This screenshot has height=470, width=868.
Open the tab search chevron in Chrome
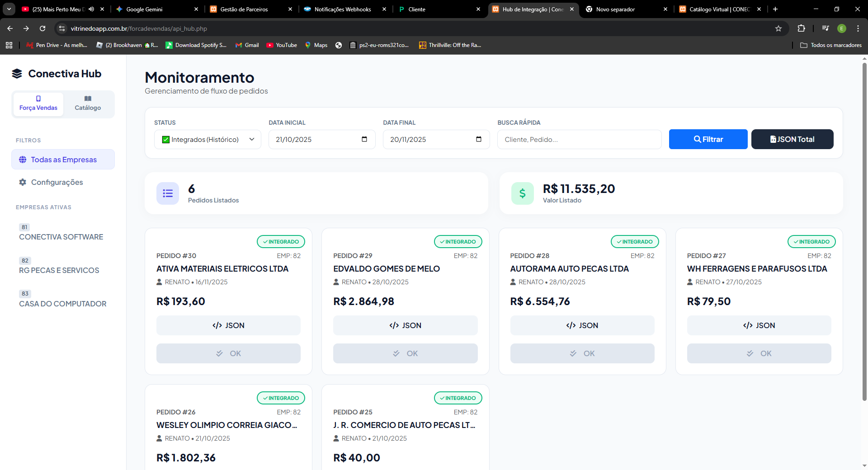[x=9, y=9]
